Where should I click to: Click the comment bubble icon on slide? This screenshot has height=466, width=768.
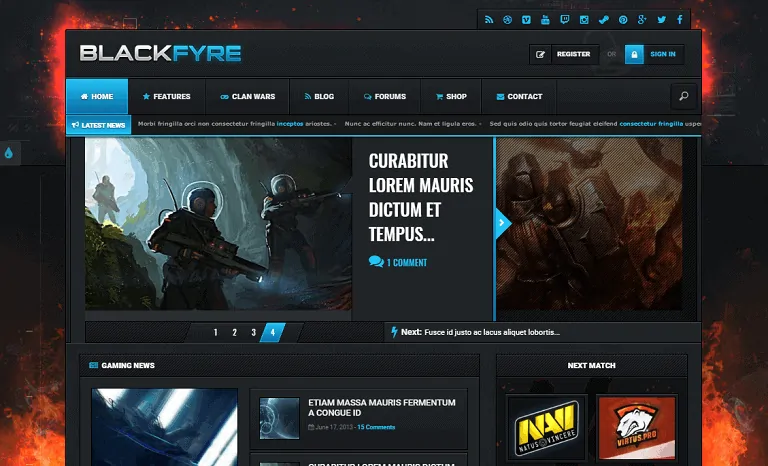[x=376, y=262]
